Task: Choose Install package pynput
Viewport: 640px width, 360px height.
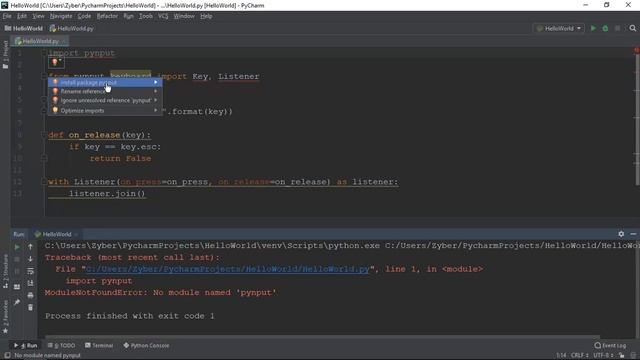Action: click(x=105, y=82)
